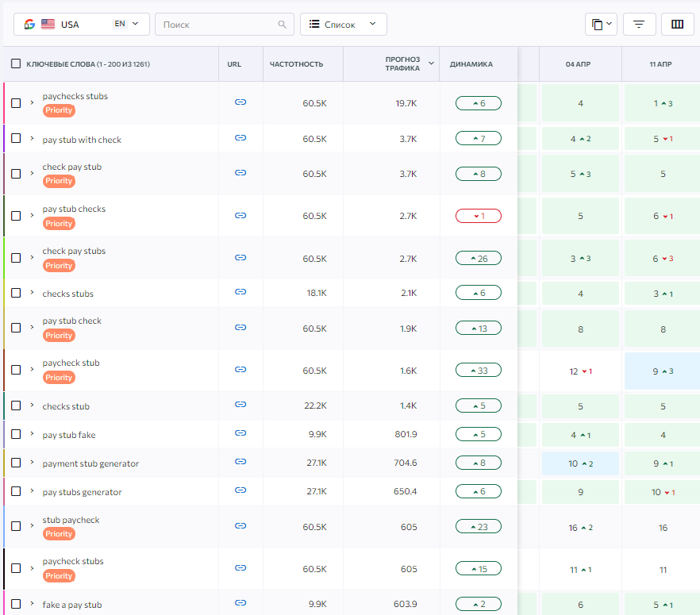This screenshot has width=700, height=615.
Task: Click Priority tag under stub paycheck
Action: [x=59, y=534]
